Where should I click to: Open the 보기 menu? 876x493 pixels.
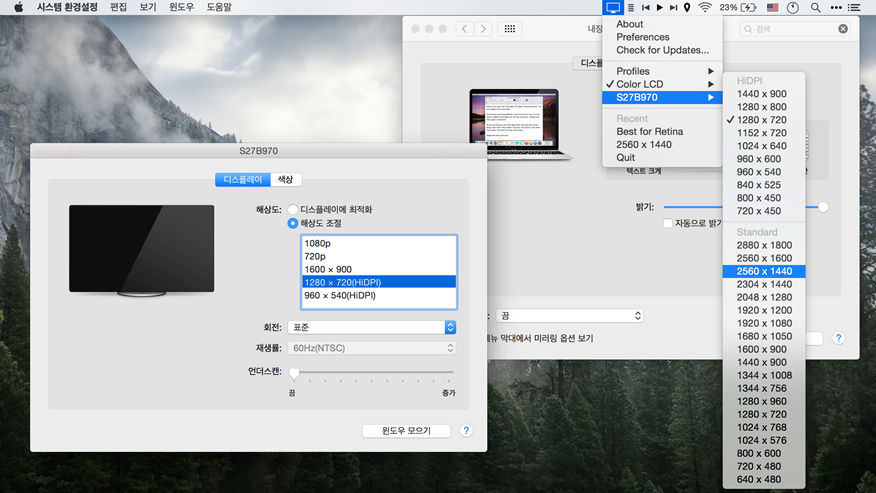pyautogui.click(x=148, y=7)
